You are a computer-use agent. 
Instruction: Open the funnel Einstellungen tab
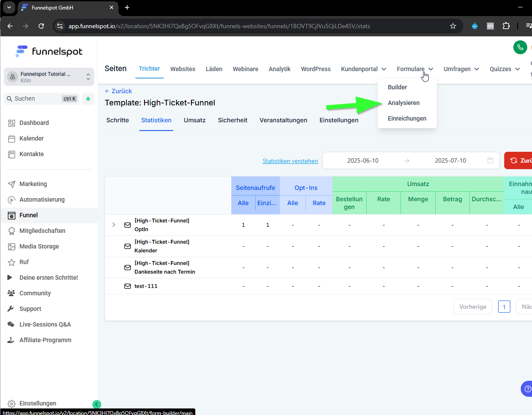coord(339,120)
